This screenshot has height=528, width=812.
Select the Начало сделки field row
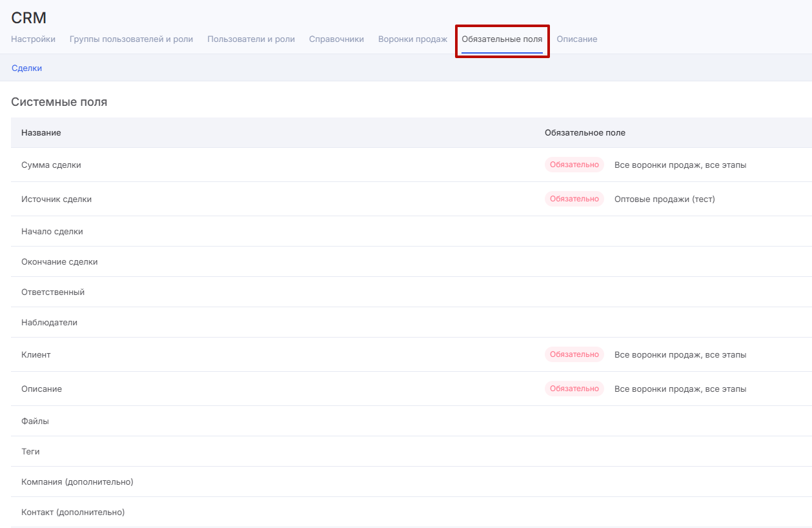point(52,231)
